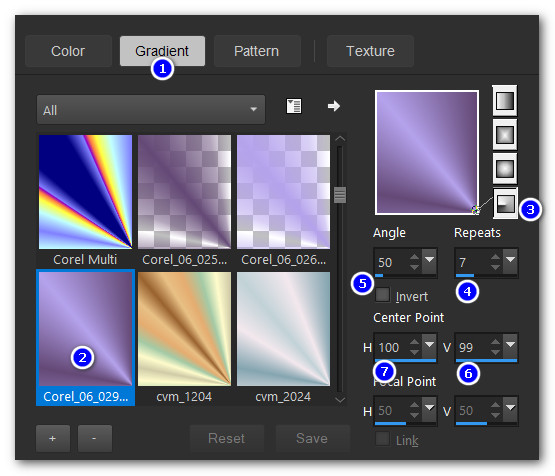555x476 pixels.
Task: Select the cvm_1204 gradient thumbnail
Action: (x=184, y=329)
